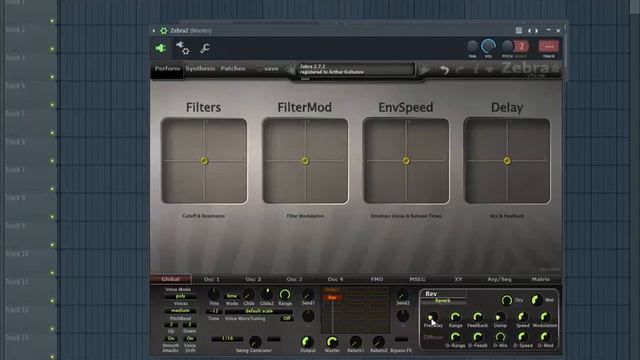Select the Osc 2 tab

(253, 279)
